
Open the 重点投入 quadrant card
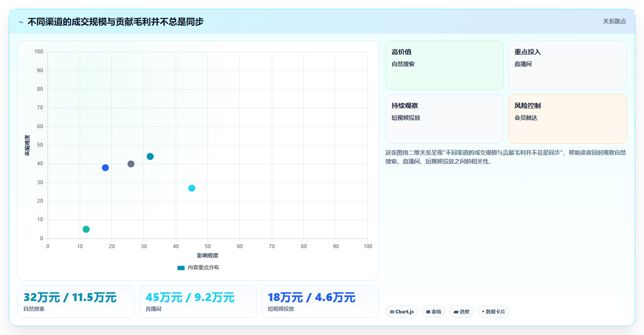(567, 65)
